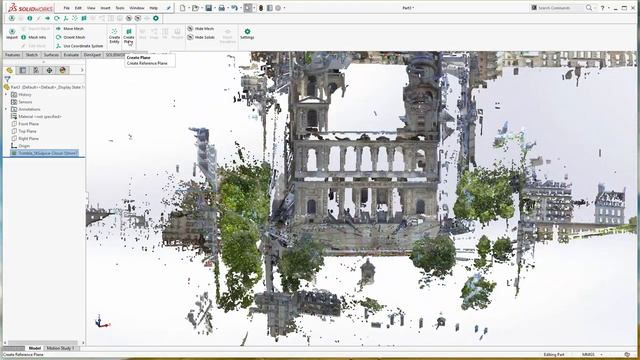This screenshot has width=640, height=360.
Task: Open the FeatureManager design tree tab
Action: click(x=9, y=70)
